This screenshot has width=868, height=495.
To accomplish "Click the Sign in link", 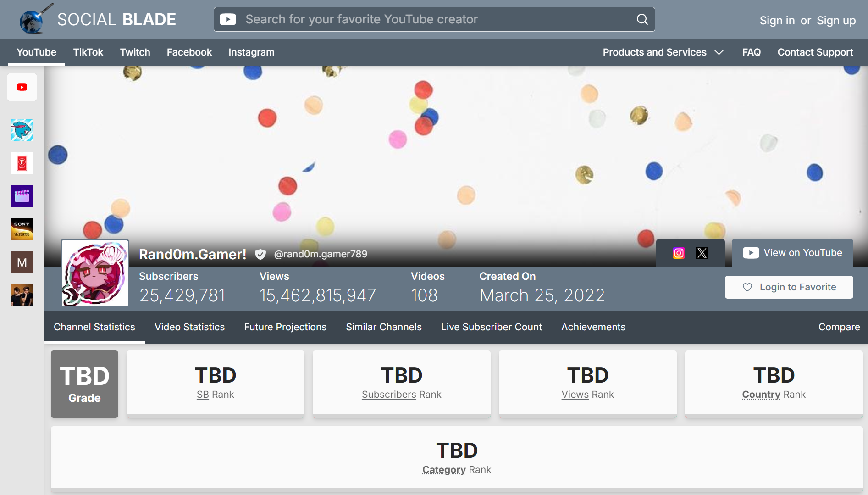I will pyautogui.click(x=777, y=21).
